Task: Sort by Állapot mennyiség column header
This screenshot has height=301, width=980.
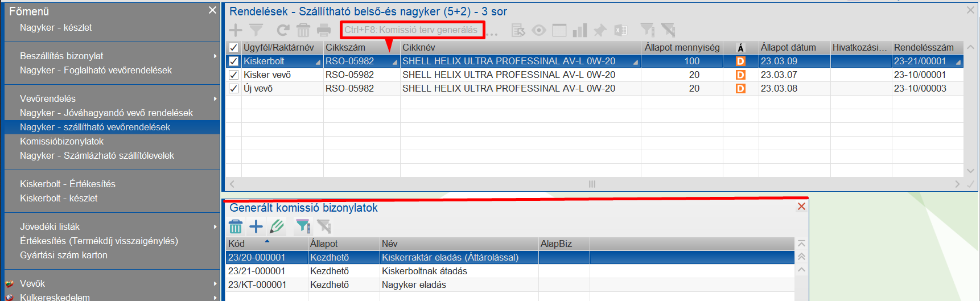Action: click(x=682, y=47)
